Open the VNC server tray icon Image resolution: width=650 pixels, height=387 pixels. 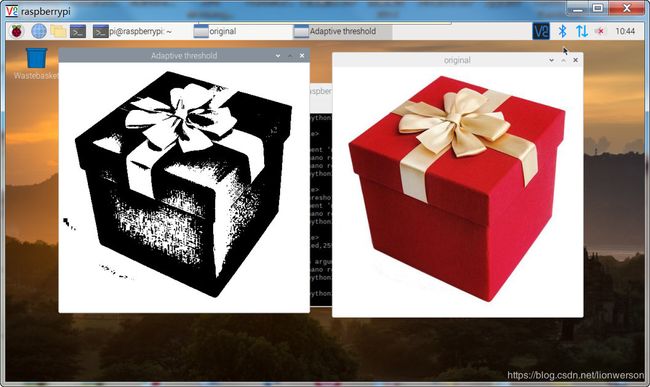(x=541, y=31)
